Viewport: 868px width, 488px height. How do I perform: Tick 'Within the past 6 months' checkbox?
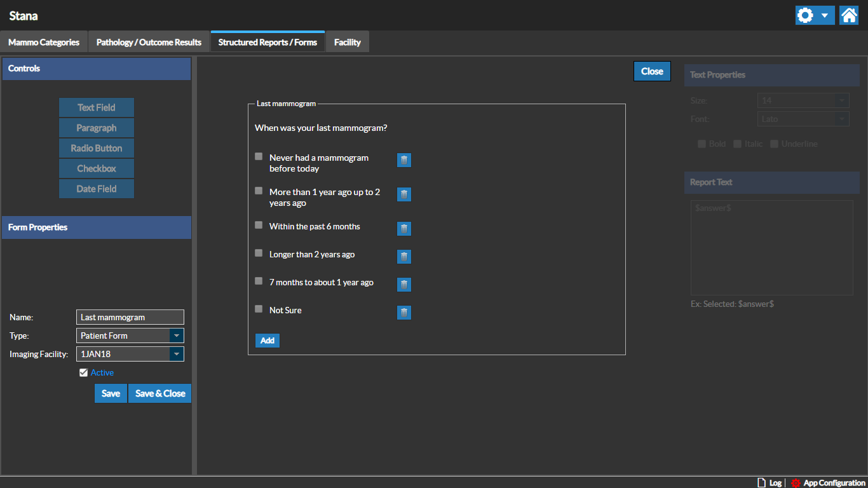[x=259, y=225]
